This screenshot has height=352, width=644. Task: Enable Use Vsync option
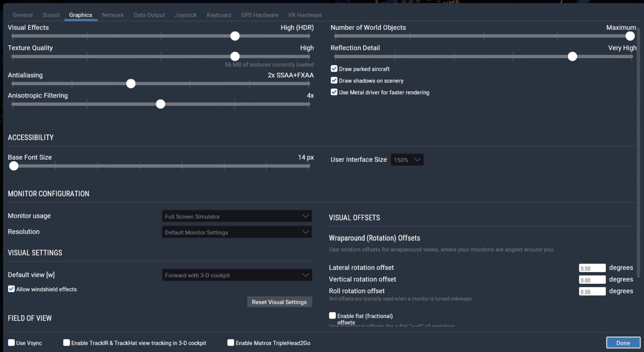[x=12, y=343]
